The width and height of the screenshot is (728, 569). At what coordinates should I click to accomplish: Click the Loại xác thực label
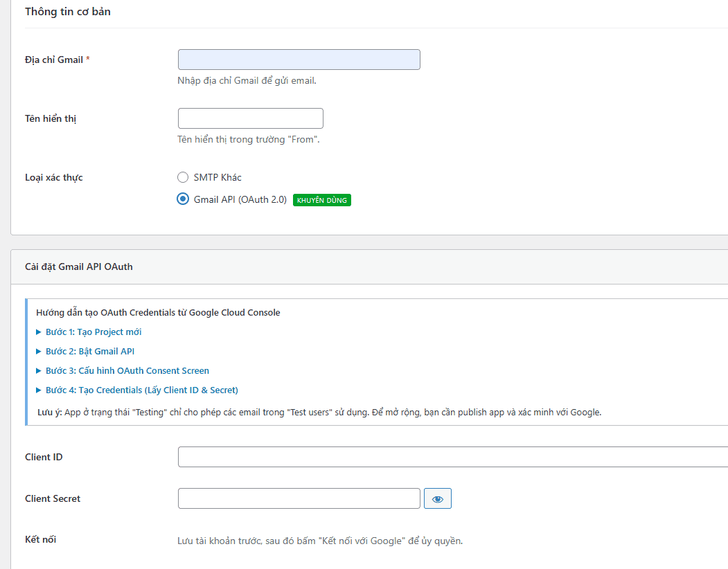(x=54, y=177)
